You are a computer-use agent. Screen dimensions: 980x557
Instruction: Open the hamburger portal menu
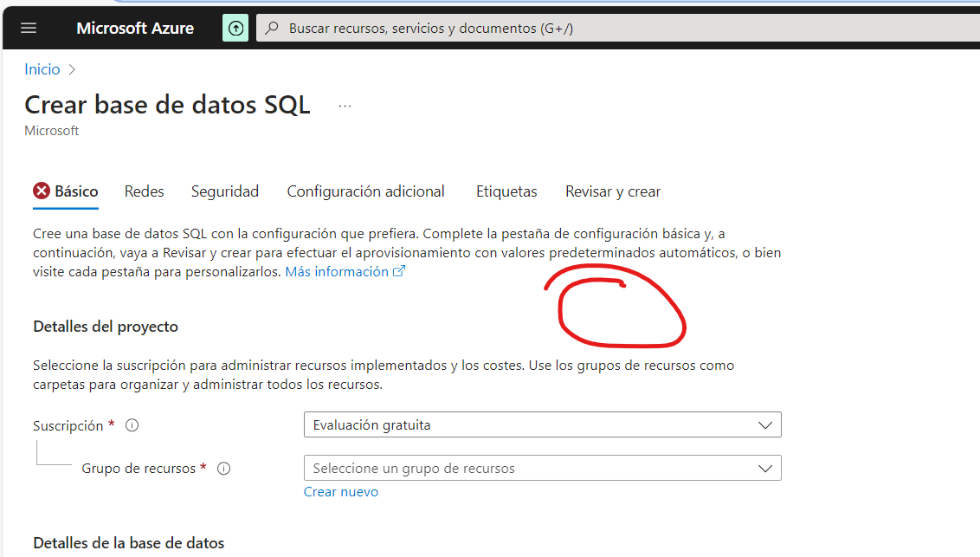(29, 28)
